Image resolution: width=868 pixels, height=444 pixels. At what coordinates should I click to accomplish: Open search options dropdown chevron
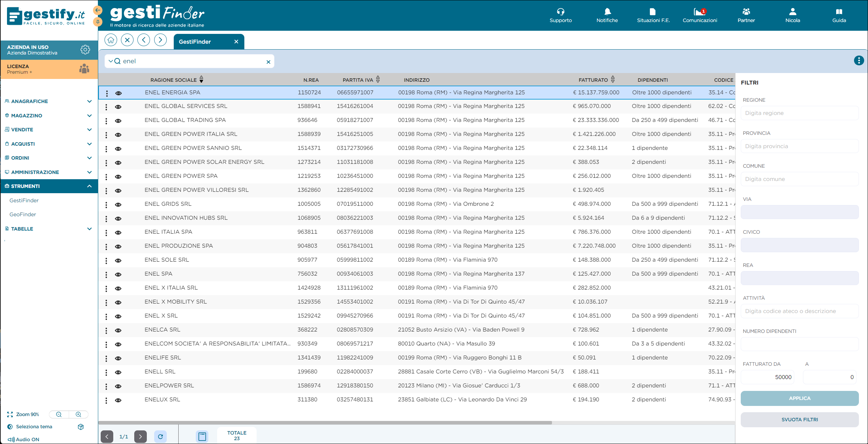110,61
